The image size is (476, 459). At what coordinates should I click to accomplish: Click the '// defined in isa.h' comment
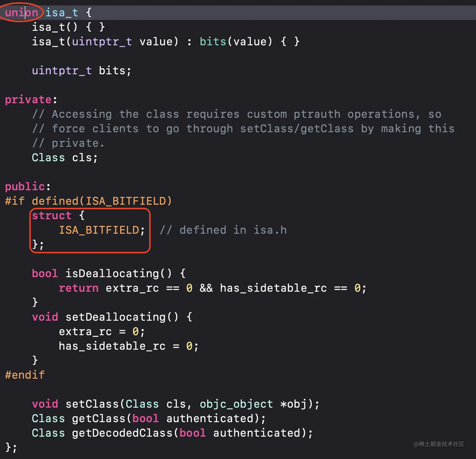pos(223,230)
